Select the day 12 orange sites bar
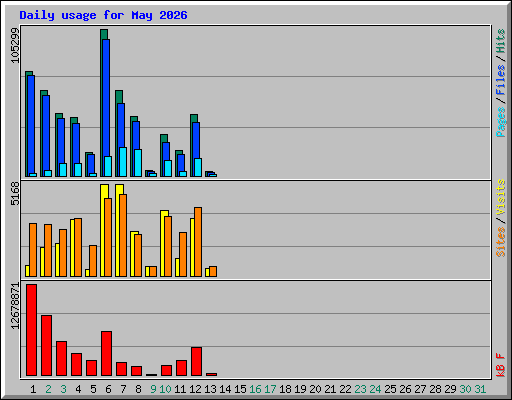The width and height of the screenshot is (512, 400). click(x=198, y=242)
